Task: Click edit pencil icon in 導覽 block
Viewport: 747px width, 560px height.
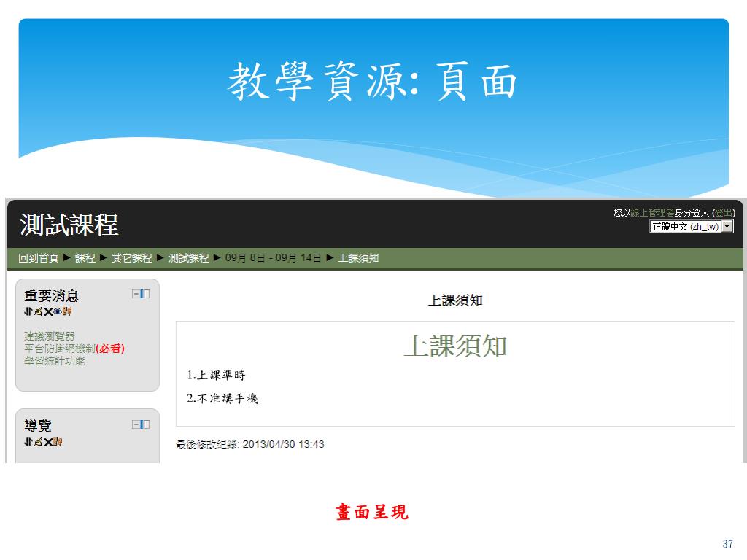Action: [38, 442]
